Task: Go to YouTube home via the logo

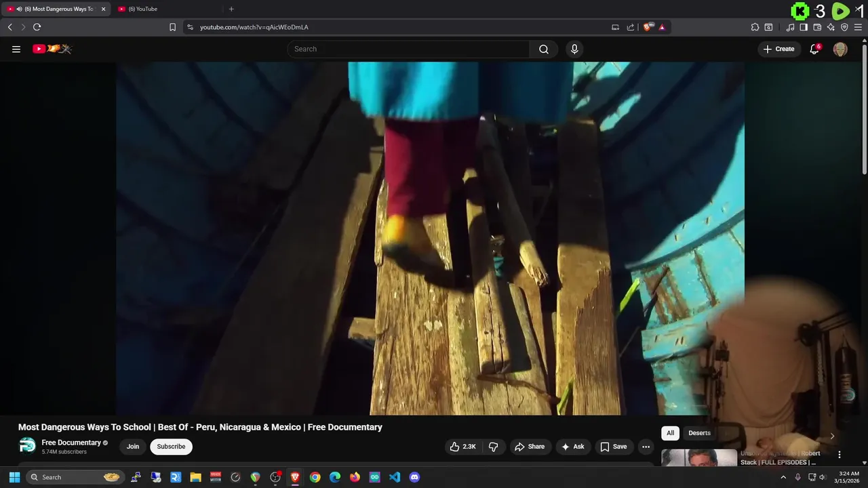Action: point(52,49)
